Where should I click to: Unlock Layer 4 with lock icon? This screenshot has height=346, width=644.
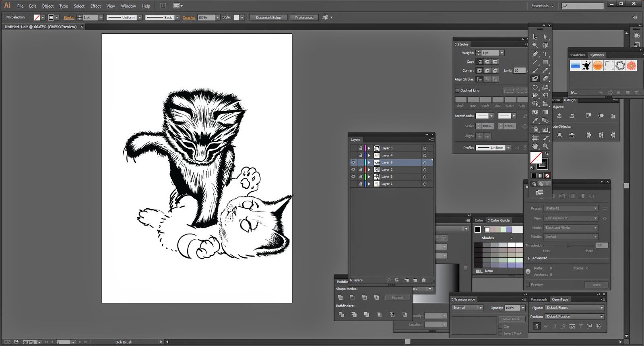click(361, 155)
